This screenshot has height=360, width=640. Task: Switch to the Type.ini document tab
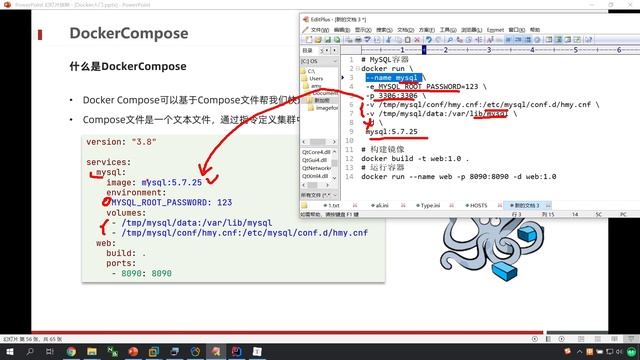(x=427, y=205)
